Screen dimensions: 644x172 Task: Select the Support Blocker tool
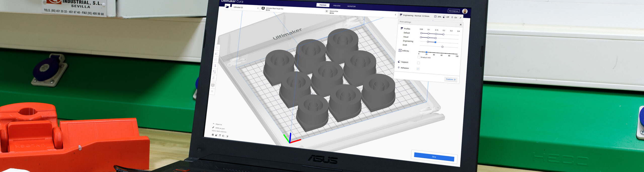tap(214, 78)
